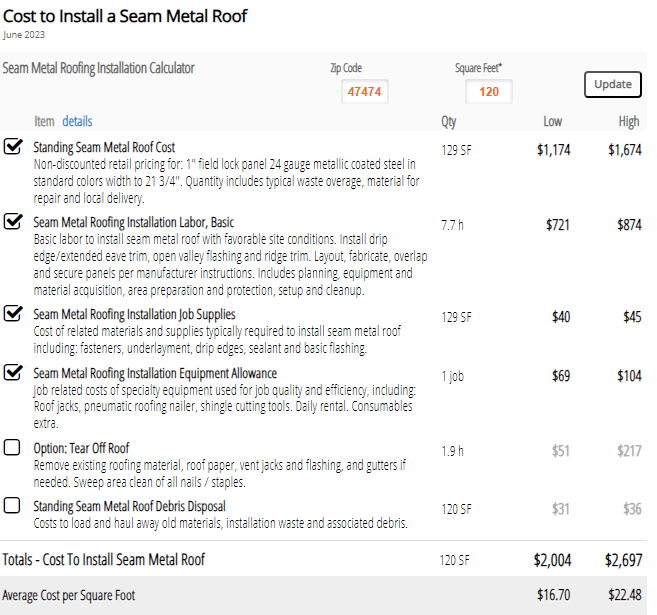Check the Debris Disposal checkbox
Screen dimensions: 657x615
click(12, 506)
